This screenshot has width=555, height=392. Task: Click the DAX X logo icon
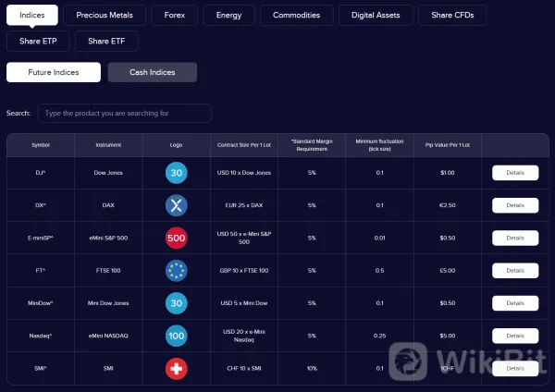tap(177, 205)
